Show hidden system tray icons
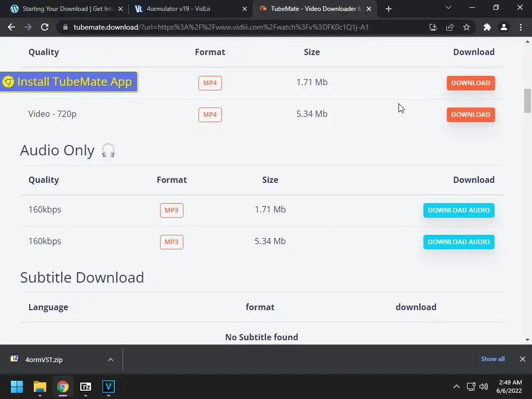 tap(457, 387)
